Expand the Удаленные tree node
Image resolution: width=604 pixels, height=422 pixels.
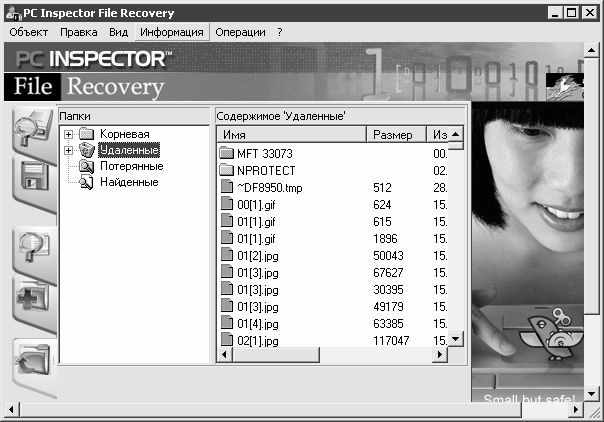(68, 150)
